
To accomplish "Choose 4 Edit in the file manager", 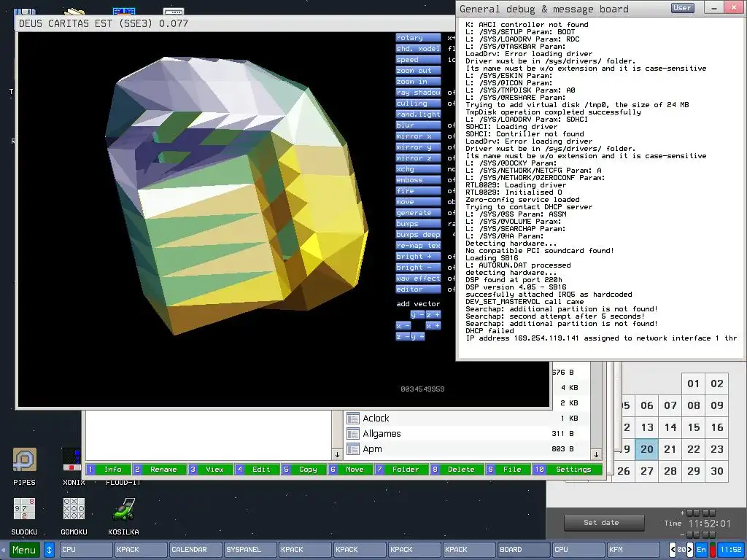I will coord(258,470).
